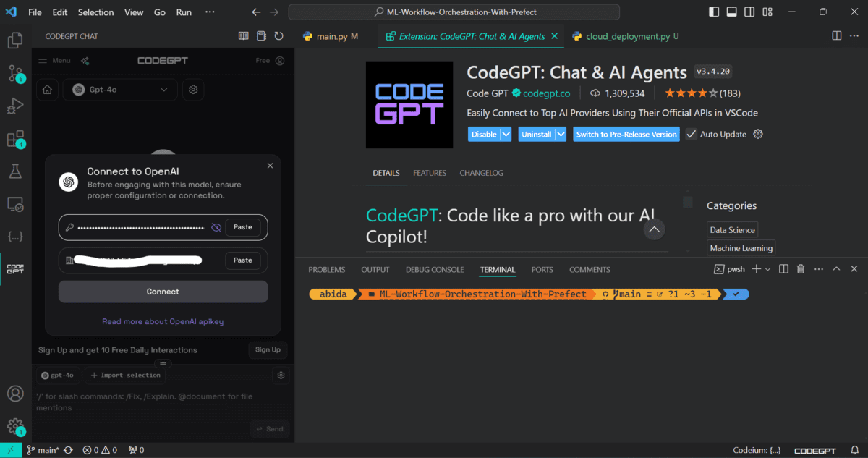Split the editor right
Viewport: 868px width, 458px height.
pos(836,35)
